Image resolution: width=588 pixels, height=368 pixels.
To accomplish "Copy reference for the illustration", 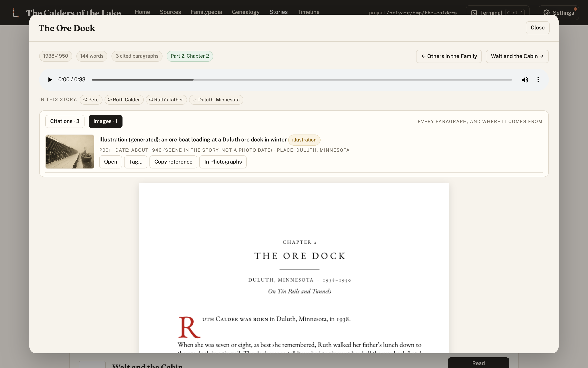I will click(173, 162).
